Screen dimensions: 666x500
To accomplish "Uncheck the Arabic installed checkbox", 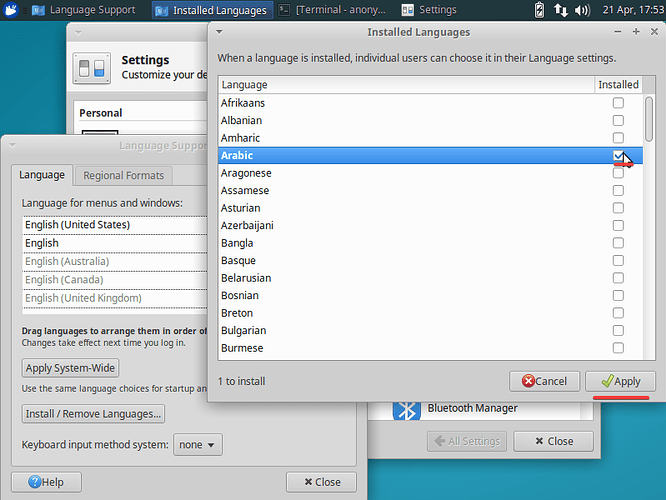I will pyautogui.click(x=618, y=156).
